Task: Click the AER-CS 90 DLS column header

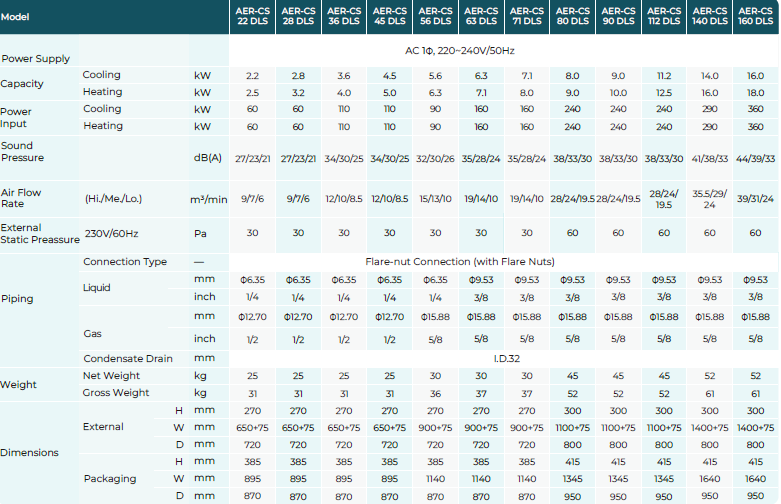Action: 618,17
